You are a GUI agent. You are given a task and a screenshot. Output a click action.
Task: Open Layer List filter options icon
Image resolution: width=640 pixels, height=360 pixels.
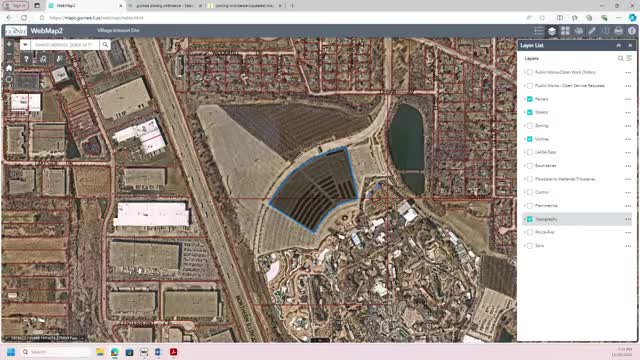click(x=629, y=58)
